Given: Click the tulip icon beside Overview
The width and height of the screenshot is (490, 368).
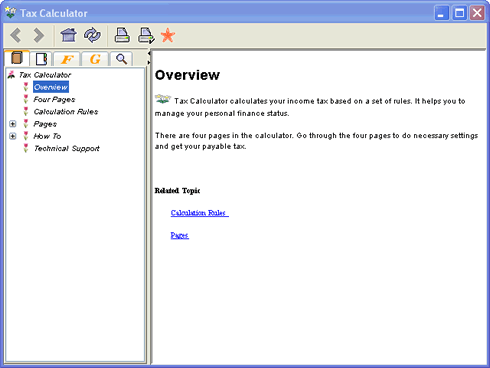Looking at the screenshot, I should 26,87.
